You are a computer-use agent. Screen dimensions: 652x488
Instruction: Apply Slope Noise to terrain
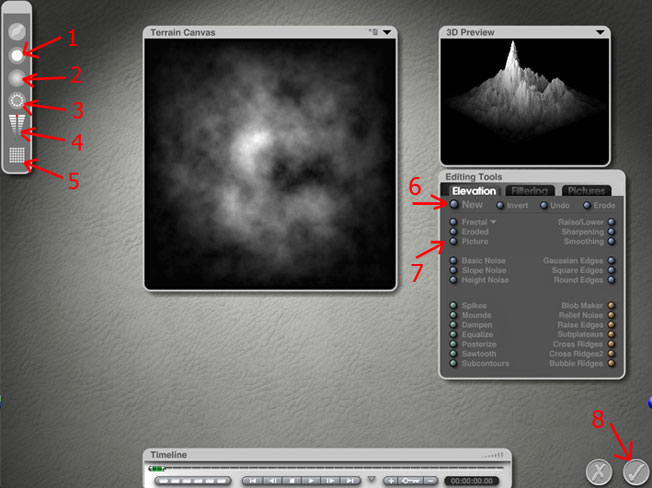[x=454, y=270]
